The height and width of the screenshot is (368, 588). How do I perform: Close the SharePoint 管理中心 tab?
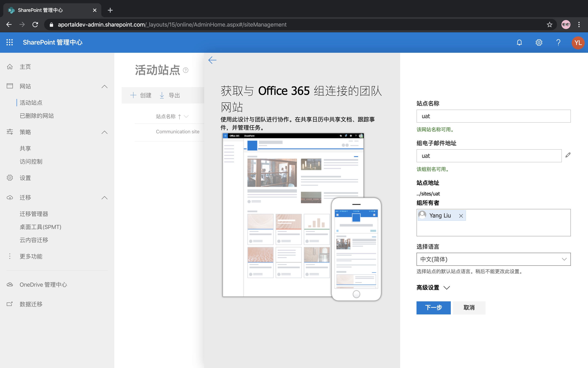95,10
